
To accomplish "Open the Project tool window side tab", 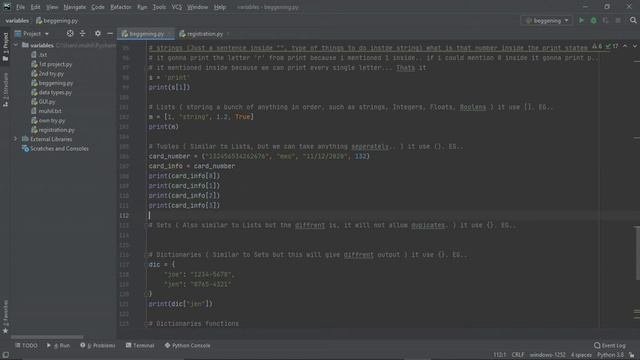I will pos(5,47).
